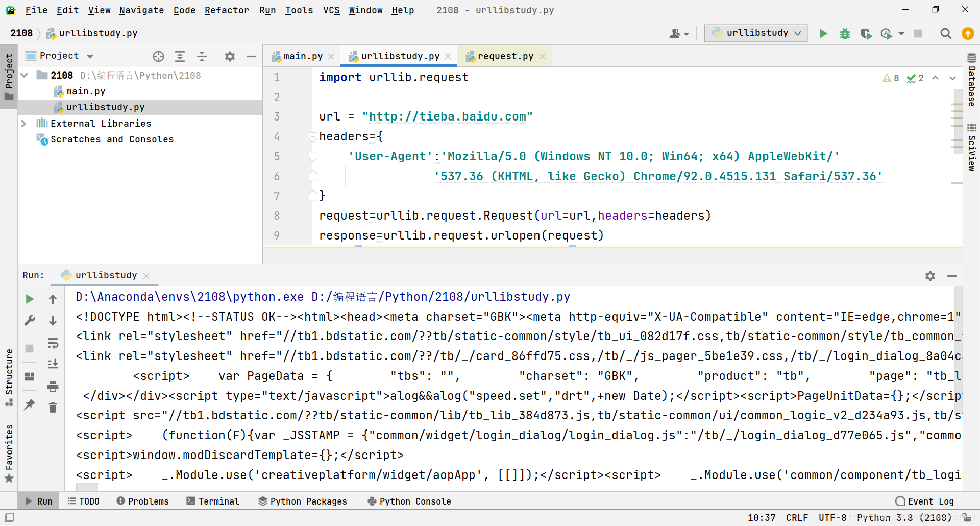This screenshot has height=526, width=980.
Task: Collapse the 2108 project root folder
Action: click(24, 75)
